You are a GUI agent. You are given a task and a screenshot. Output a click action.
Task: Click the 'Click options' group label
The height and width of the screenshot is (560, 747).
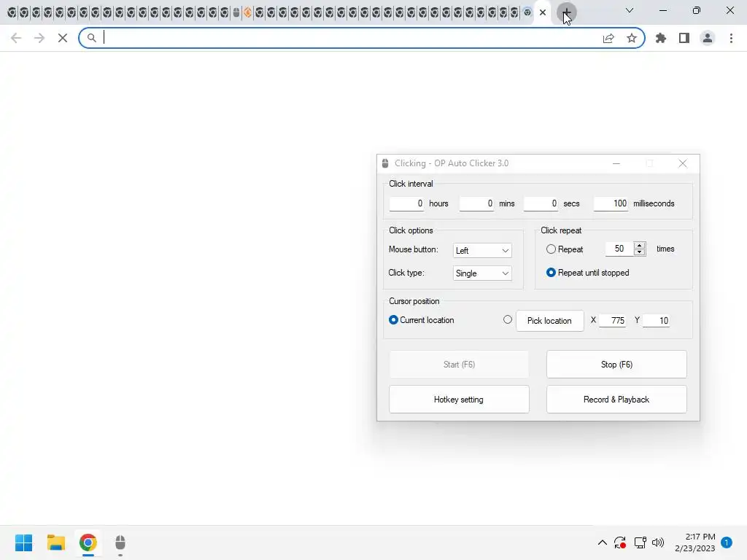click(x=411, y=230)
